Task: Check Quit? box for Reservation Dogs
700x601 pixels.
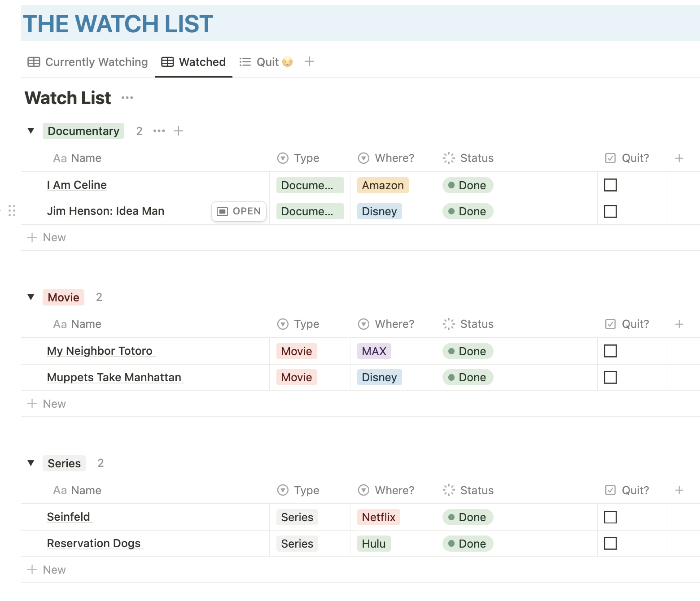Action: (x=610, y=543)
